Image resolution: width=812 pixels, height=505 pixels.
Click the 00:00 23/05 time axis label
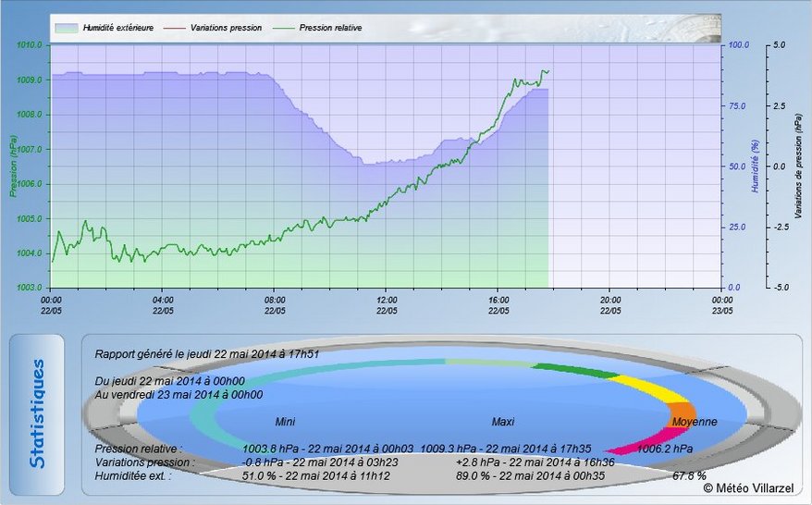coord(722,305)
